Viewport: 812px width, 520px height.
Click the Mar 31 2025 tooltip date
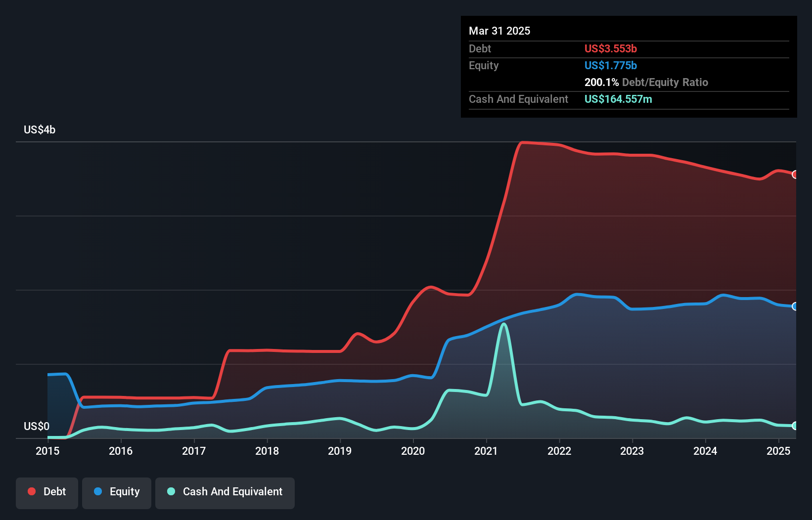[x=499, y=31]
